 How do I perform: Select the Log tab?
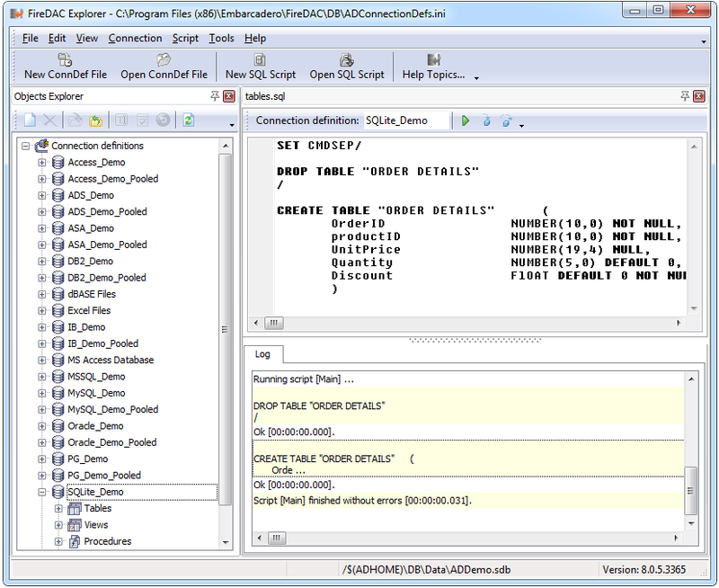click(x=262, y=354)
